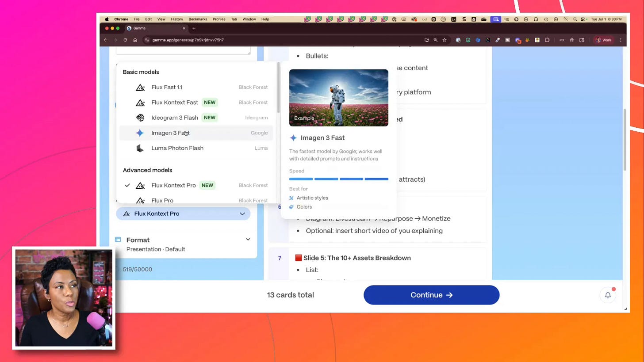Viewport: 644px width, 362px height.
Task: Click the model list scrollbar
Action: pyautogui.click(x=278, y=88)
